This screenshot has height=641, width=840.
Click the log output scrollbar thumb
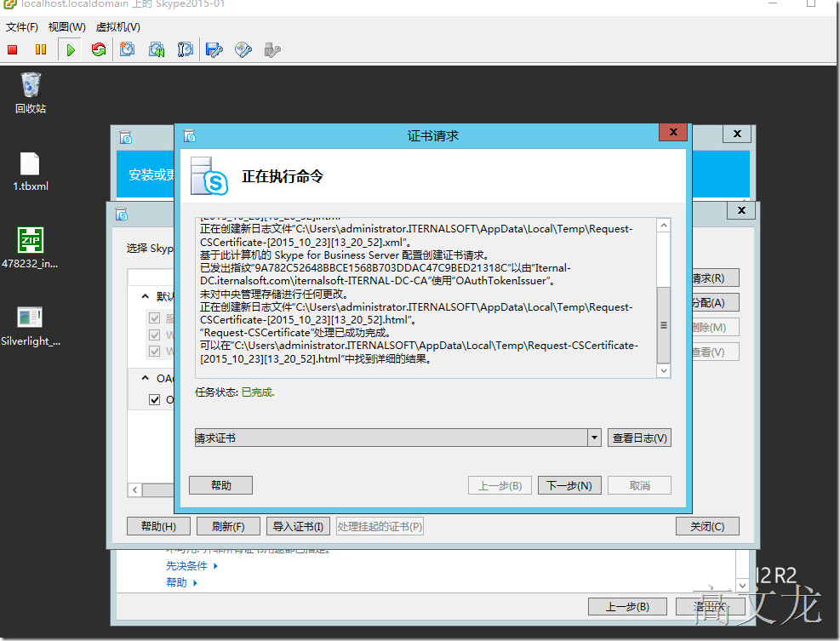click(663, 325)
